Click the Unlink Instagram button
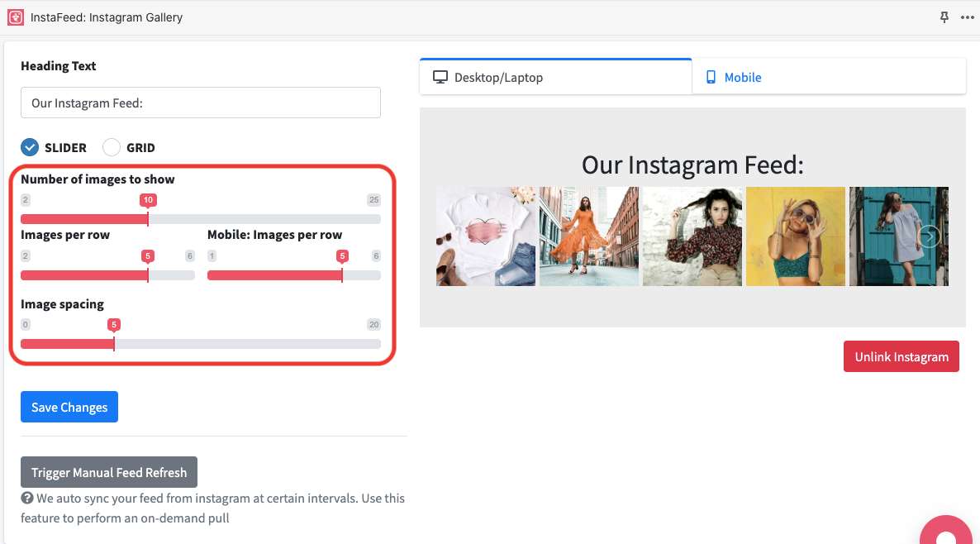Screen dimensions: 980x544 click(x=901, y=356)
